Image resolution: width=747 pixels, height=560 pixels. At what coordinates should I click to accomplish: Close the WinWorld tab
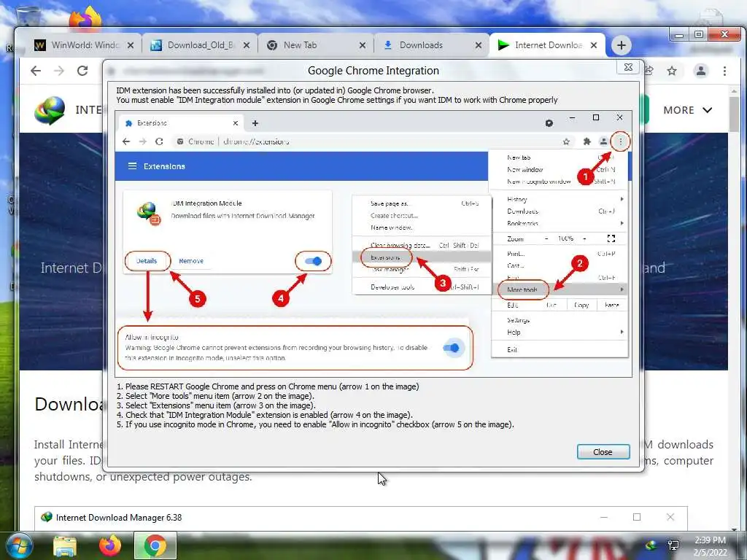tap(131, 45)
